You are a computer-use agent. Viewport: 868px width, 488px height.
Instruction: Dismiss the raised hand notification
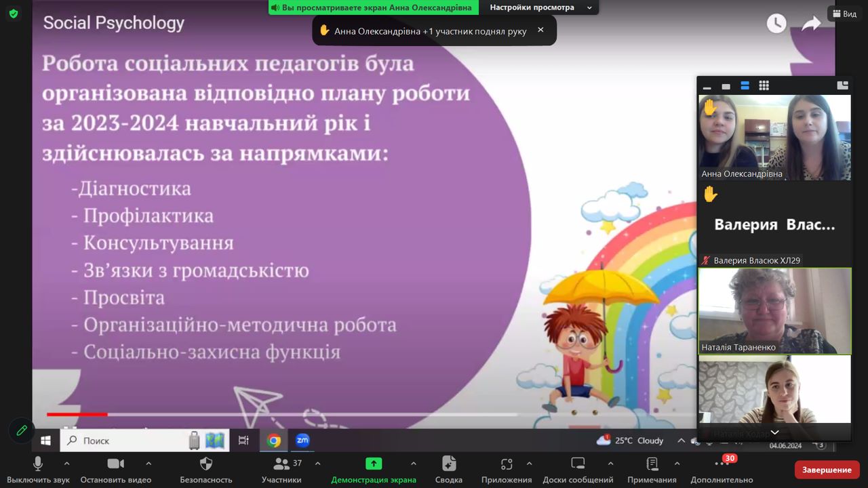(540, 30)
